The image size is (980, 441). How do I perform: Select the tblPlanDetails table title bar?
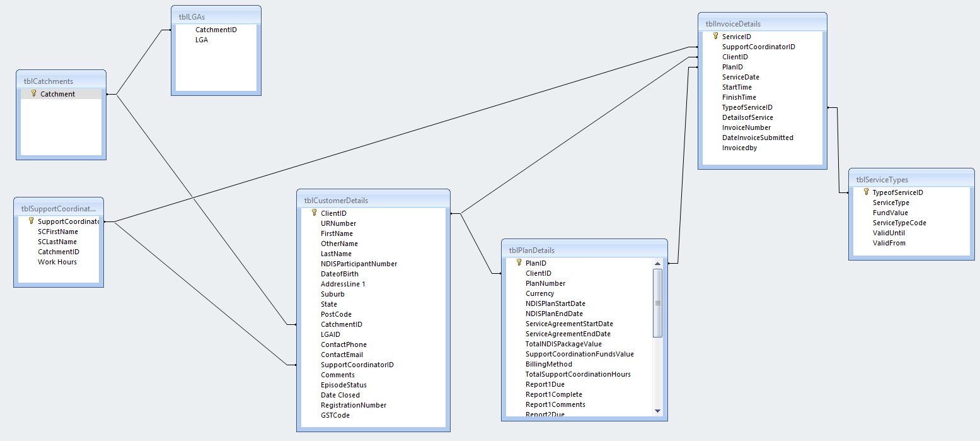click(x=584, y=250)
